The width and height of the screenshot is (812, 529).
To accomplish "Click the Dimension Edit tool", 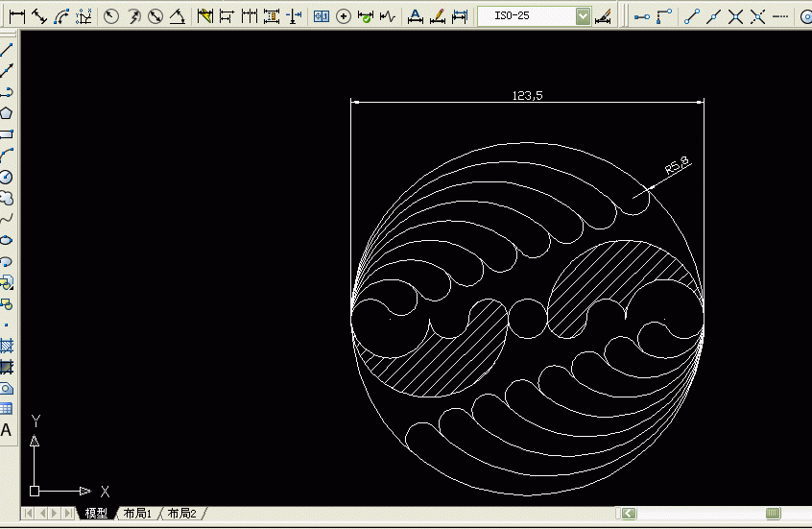I will pos(415,16).
